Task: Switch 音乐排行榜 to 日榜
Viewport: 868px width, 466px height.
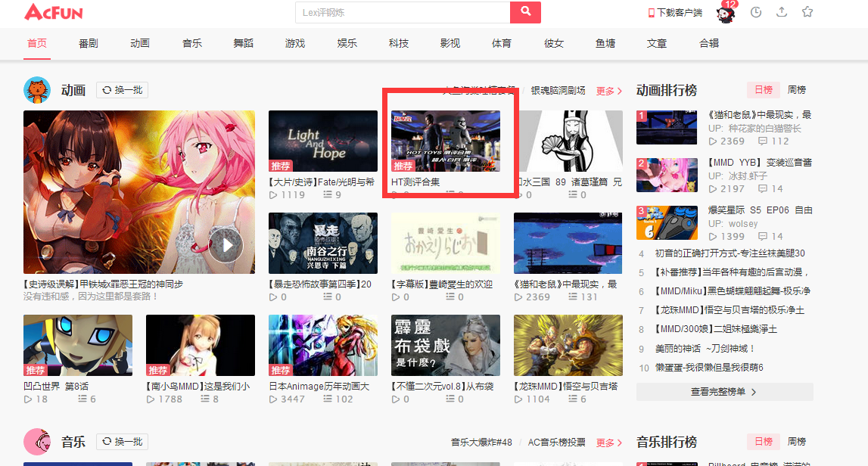Action: (x=764, y=442)
